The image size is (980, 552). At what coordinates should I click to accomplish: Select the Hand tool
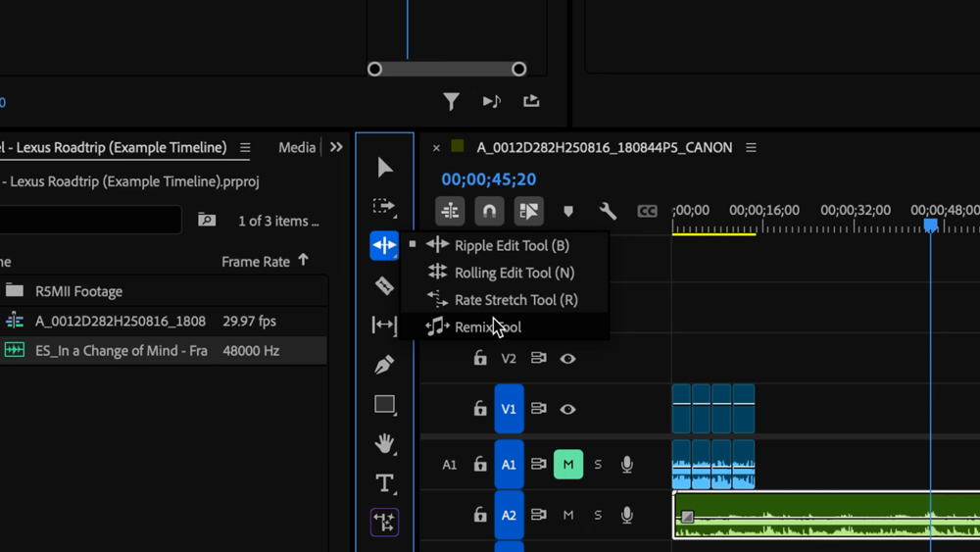click(x=384, y=444)
